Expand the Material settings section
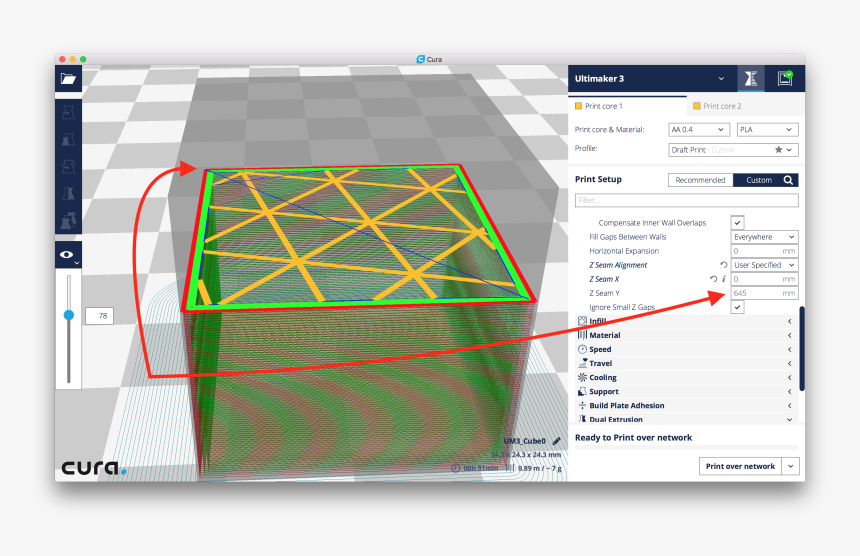Viewport: 860px width, 556px height. tap(789, 335)
